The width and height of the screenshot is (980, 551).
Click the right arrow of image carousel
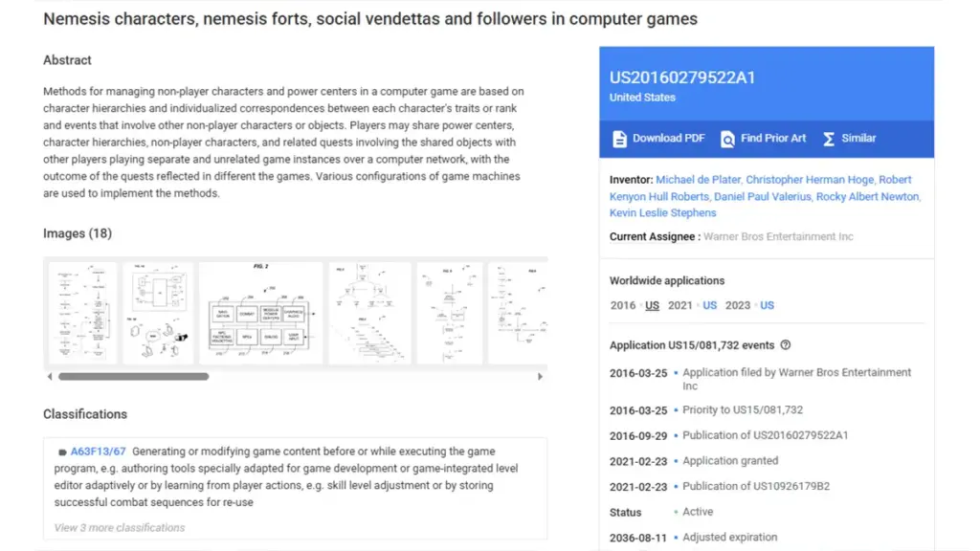540,377
